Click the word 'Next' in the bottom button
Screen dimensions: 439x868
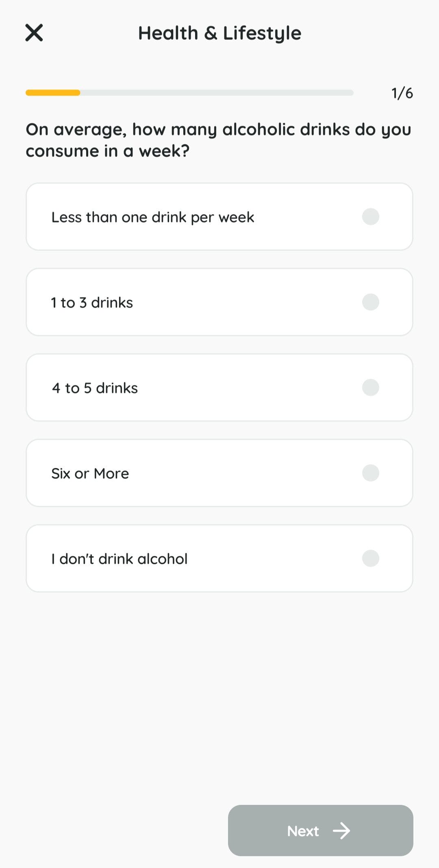[x=303, y=831]
